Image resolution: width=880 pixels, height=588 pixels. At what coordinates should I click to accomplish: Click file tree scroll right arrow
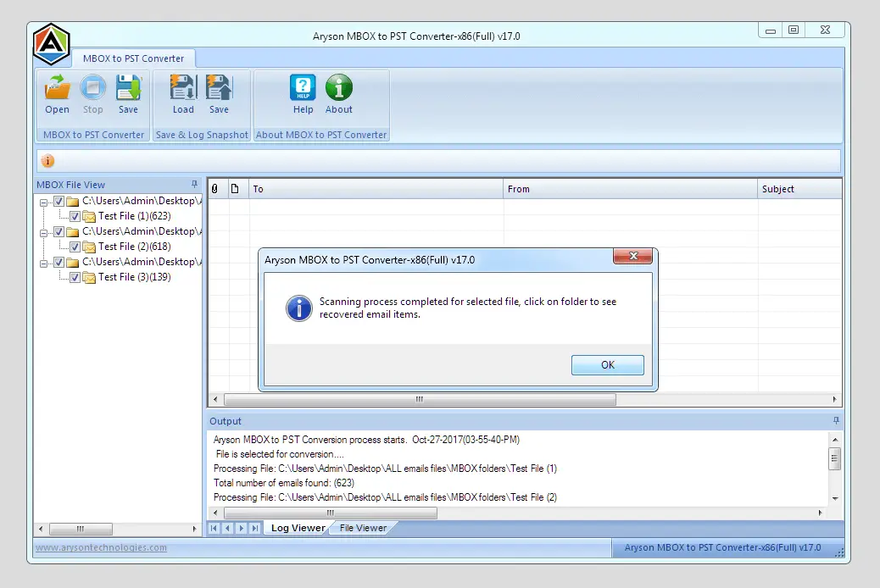click(194, 529)
